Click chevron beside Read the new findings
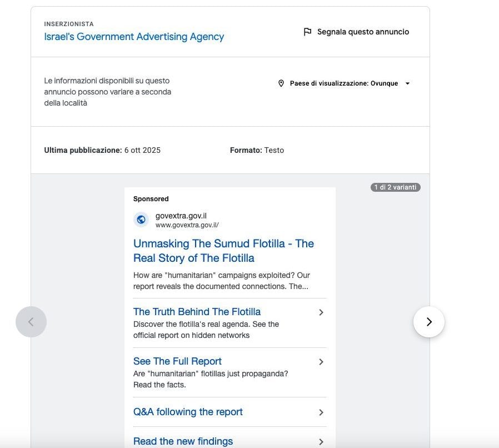The height and width of the screenshot is (448, 499). point(321,442)
